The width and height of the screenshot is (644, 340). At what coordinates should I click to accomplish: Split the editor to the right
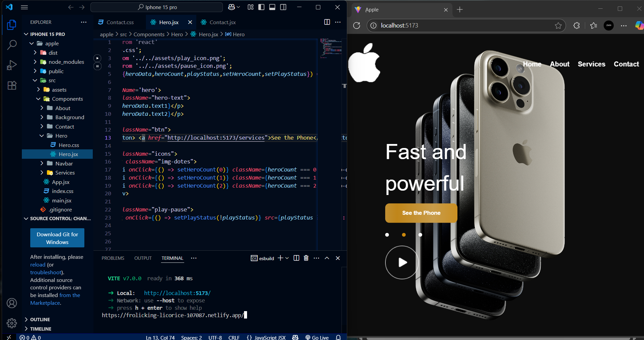[327, 22]
